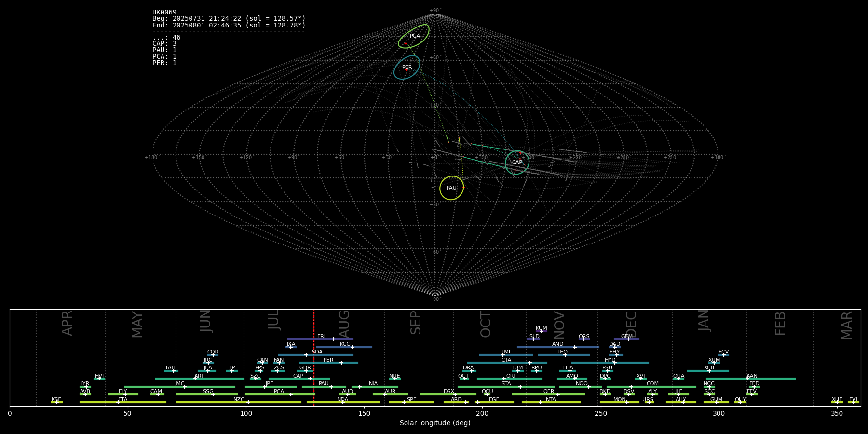Click the NZC shower bar in the timeline
This screenshot has height=434, width=868.
[x=239, y=402]
